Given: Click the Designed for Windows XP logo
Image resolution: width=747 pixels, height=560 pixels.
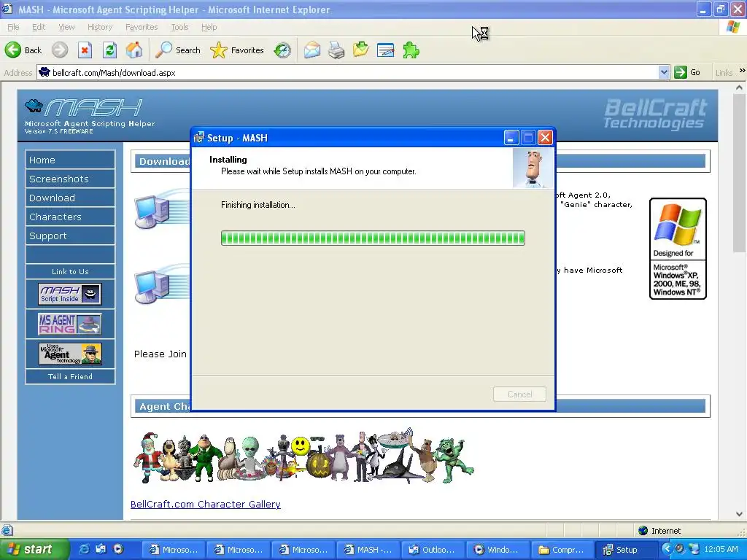Looking at the screenshot, I should click(678, 249).
